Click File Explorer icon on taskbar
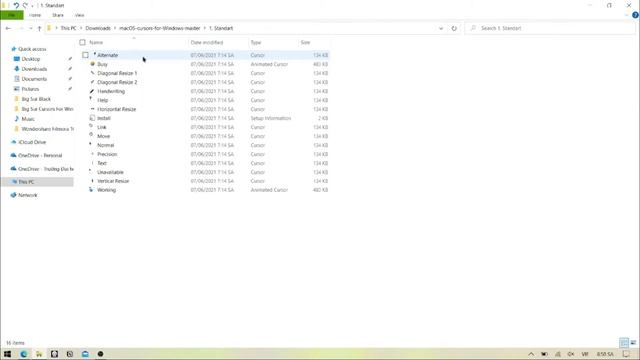640x360 pixels. [39, 354]
